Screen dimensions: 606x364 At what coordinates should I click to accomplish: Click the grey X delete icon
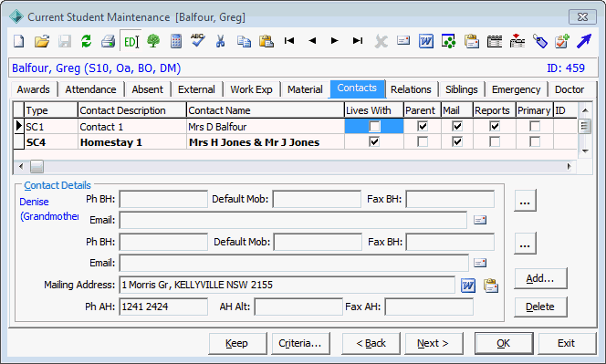[x=381, y=41]
